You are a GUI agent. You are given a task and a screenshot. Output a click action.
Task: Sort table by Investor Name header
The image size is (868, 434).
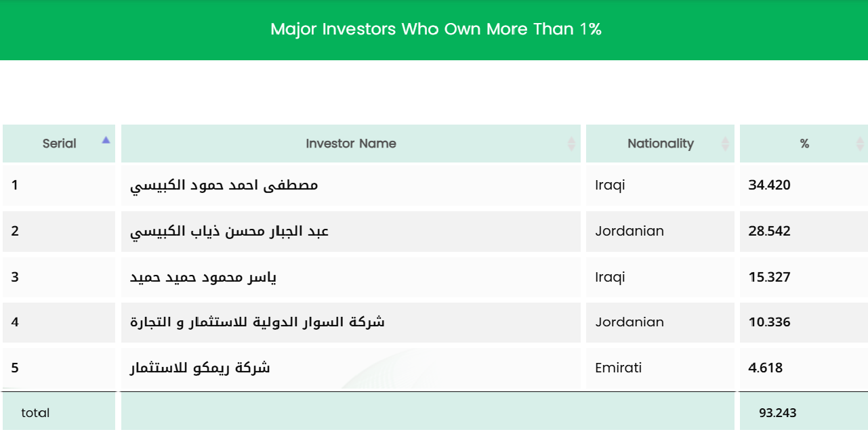point(350,144)
